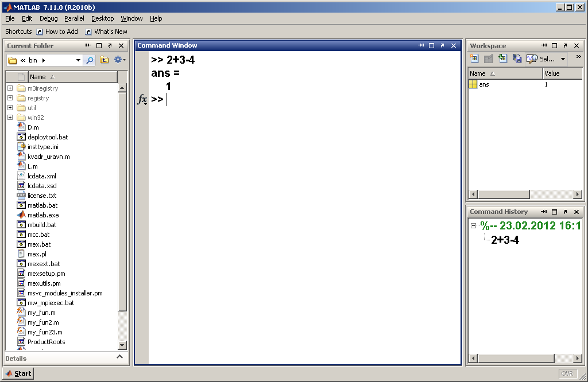Collapse the 23.02.2012 history session

(473, 225)
